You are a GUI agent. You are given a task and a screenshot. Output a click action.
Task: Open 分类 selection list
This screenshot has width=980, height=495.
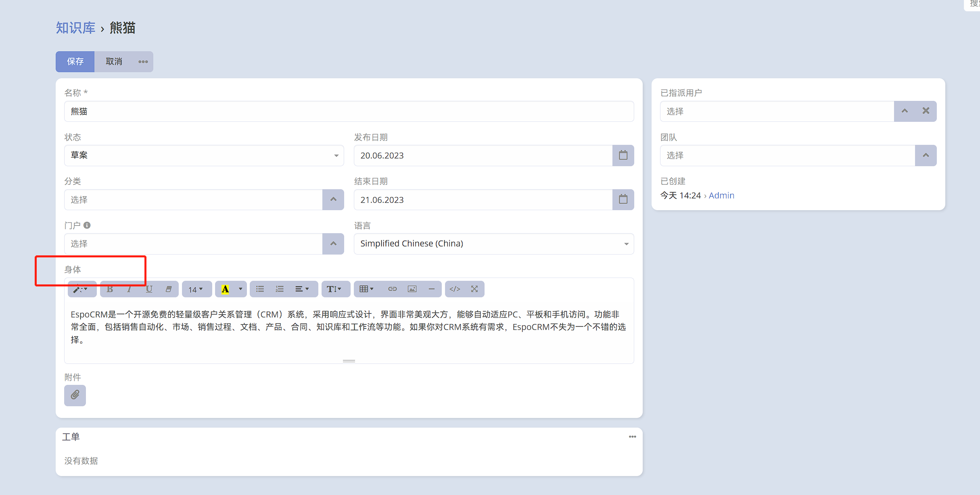tap(333, 199)
